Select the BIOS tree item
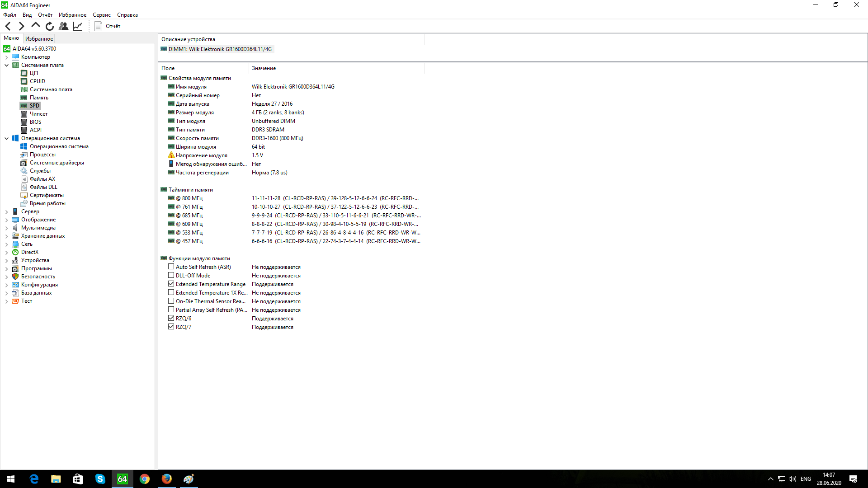 (x=35, y=122)
